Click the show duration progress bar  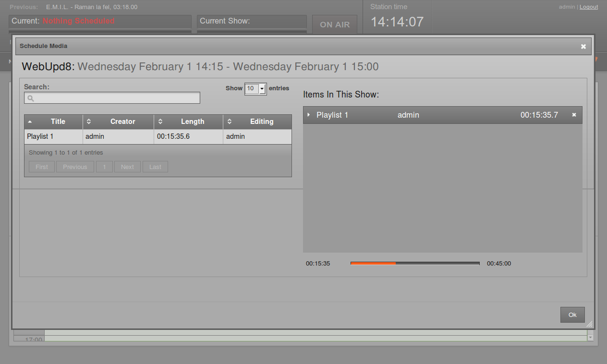tap(414, 263)
